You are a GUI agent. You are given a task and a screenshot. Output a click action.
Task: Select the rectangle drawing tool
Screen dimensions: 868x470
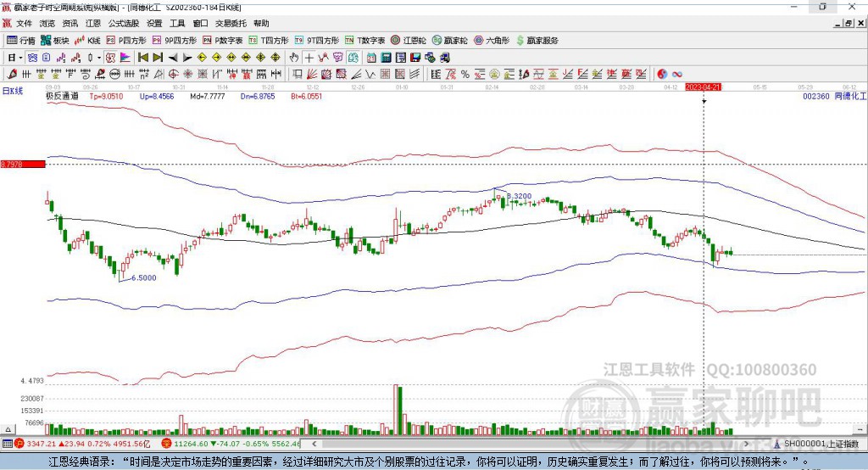coord(298,74)
